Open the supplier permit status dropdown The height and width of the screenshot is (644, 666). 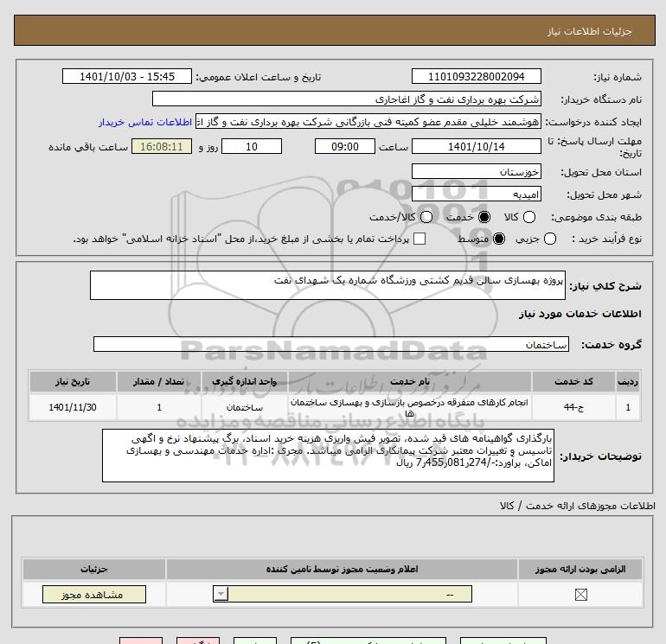point(343,595)
